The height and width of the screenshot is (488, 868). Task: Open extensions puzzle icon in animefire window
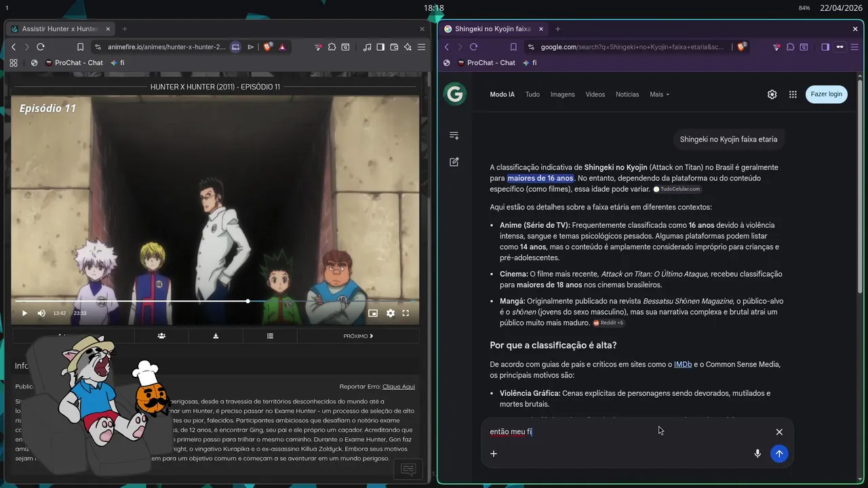coord(332,47)
